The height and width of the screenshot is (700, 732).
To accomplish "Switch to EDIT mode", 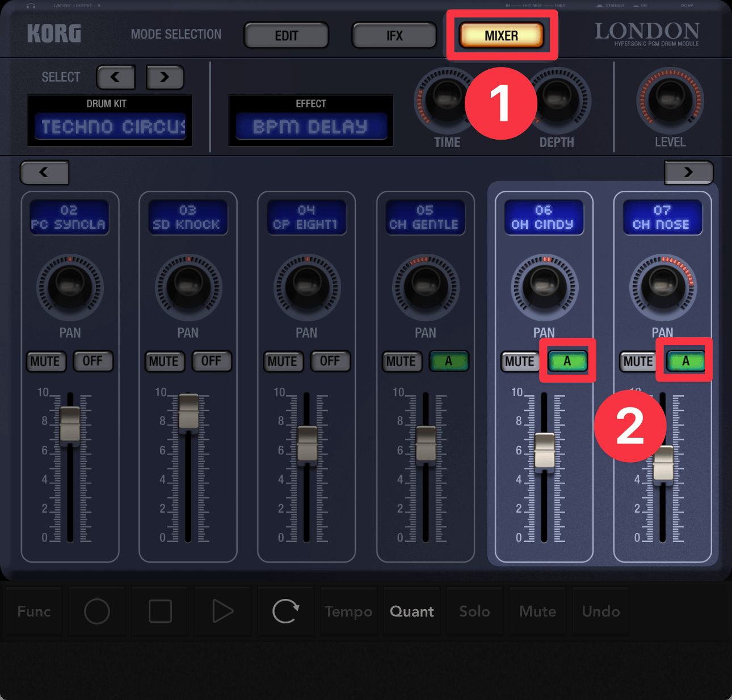I will (287, 36).
